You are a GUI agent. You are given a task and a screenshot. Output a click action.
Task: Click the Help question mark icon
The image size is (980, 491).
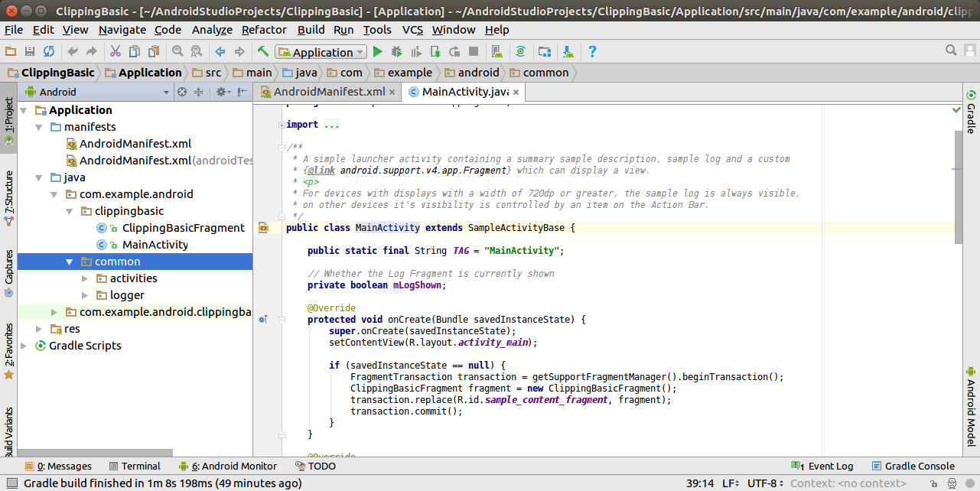click(x=592, y=51)
